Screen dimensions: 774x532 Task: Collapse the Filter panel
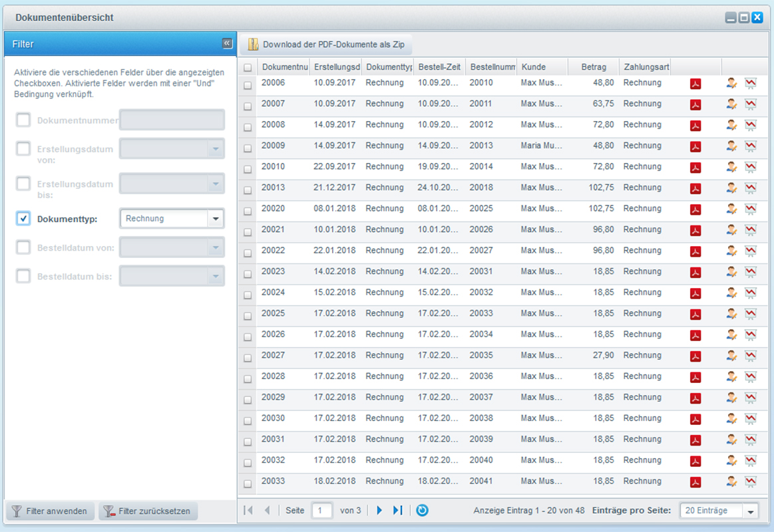pyautogui.click(x=227, y=43)
